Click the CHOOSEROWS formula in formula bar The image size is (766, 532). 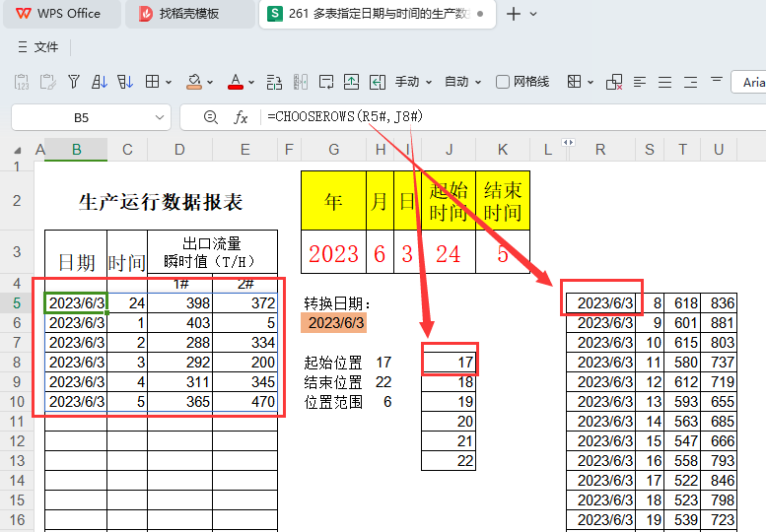click(345, 116)
